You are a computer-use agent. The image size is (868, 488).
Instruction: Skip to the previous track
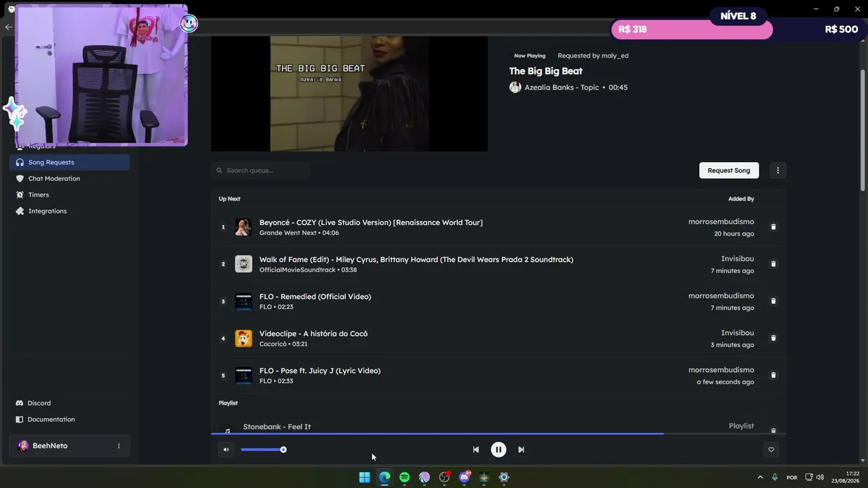[476, 449]
